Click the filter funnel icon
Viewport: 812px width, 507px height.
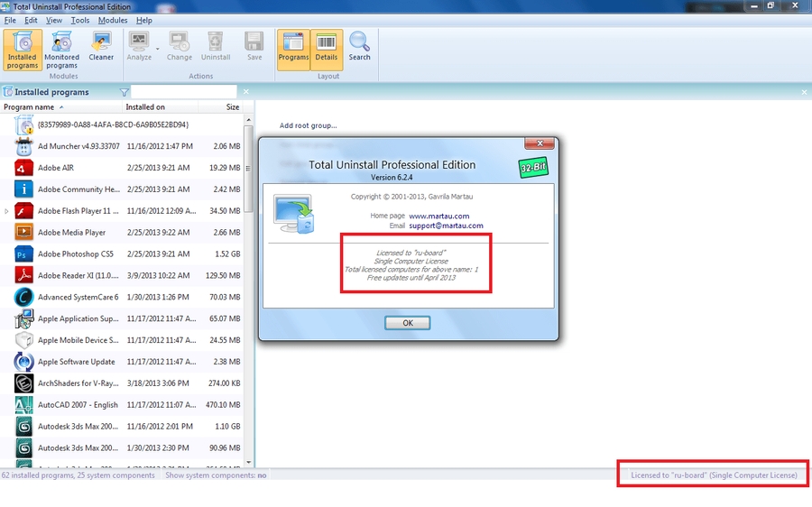pyautogui.click(x=124, y=92)
